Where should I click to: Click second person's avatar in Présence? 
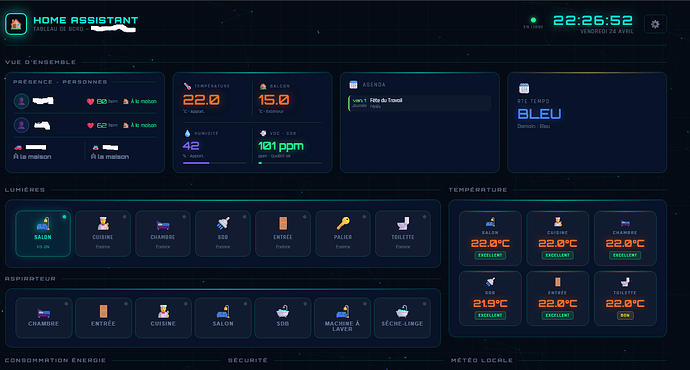click(21, 125)
